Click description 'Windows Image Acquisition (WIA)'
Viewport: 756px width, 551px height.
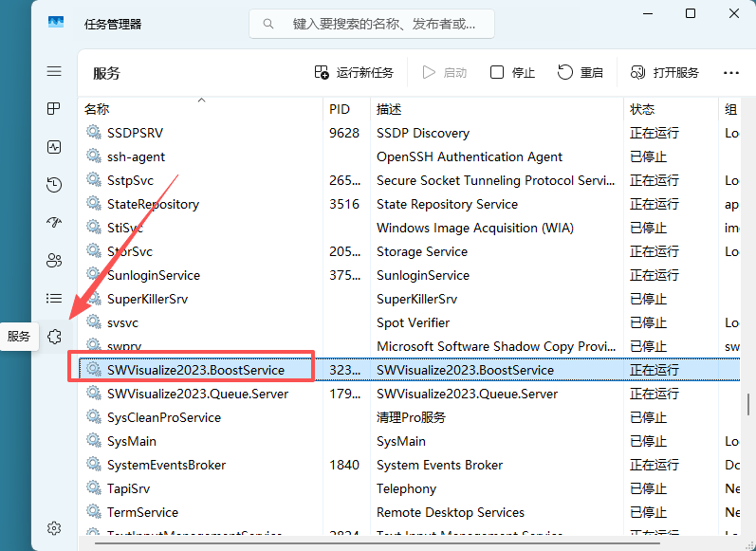475,228
